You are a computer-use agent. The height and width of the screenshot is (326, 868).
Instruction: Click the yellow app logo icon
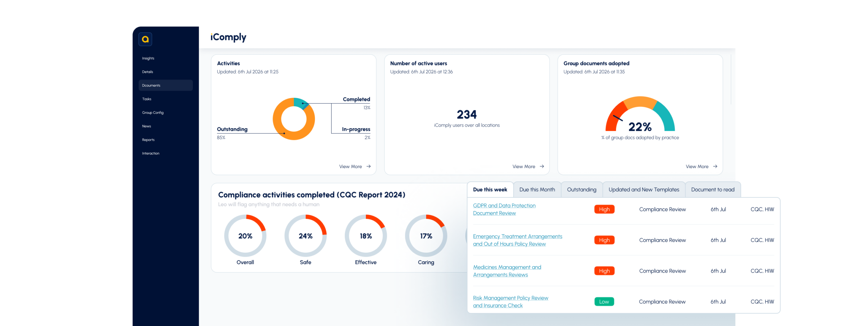pyautogui.click(x=145, y=39)
